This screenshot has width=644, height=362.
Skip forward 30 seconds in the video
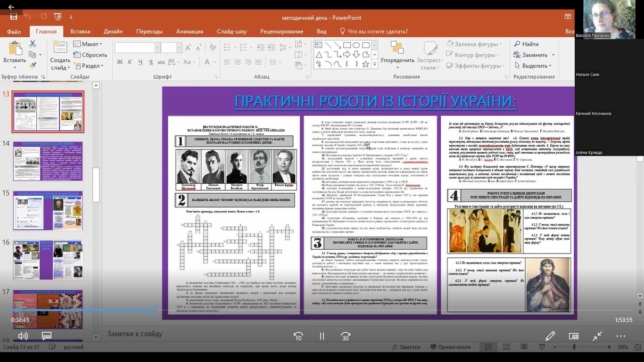(x=346, y=336)
